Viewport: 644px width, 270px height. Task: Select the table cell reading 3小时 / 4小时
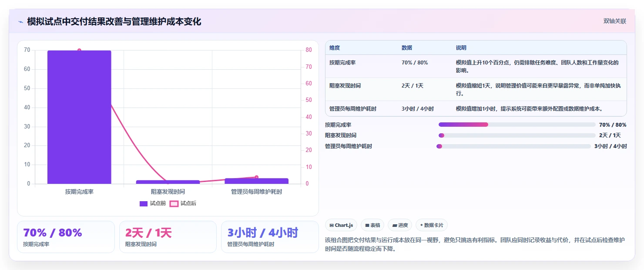pyautogui.click(x=418, y=109)
